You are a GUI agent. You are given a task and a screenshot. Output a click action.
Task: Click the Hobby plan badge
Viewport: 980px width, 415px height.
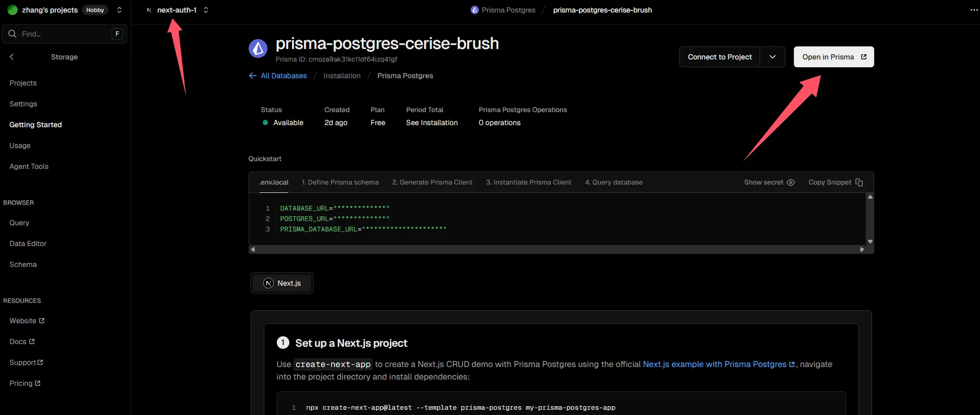pyautogui.click(x=95, y=10)
